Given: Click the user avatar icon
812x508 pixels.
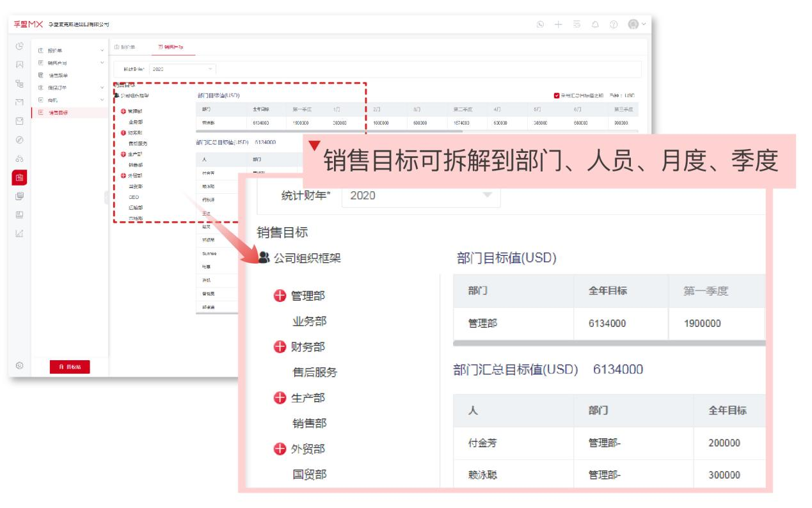Looking at the screenshot, I should tap(633, 23).
